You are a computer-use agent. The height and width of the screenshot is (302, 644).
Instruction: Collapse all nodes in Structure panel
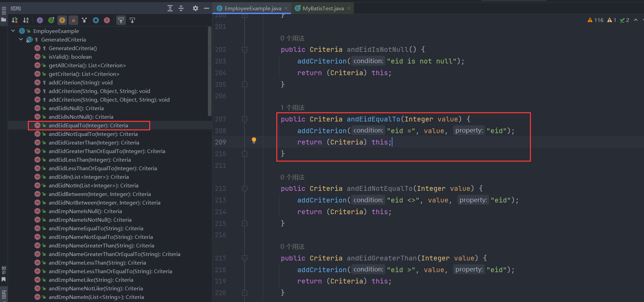[181, 8]
